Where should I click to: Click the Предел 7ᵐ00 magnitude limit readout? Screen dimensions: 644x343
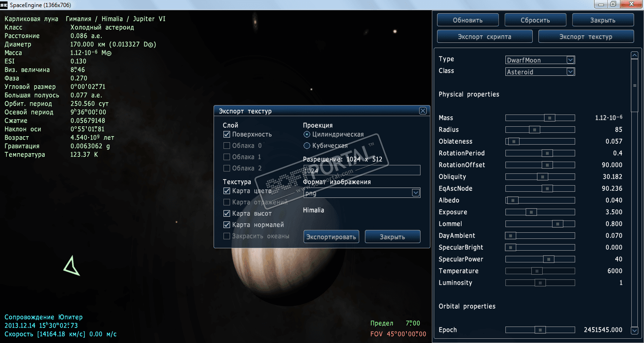tap(395, 323)
